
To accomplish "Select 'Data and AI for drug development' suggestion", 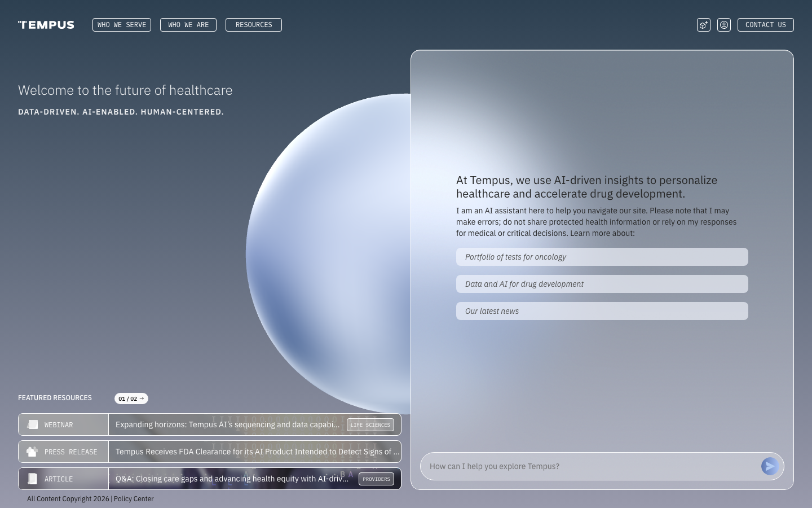I will pyautogui.click(x=602, y=284).
